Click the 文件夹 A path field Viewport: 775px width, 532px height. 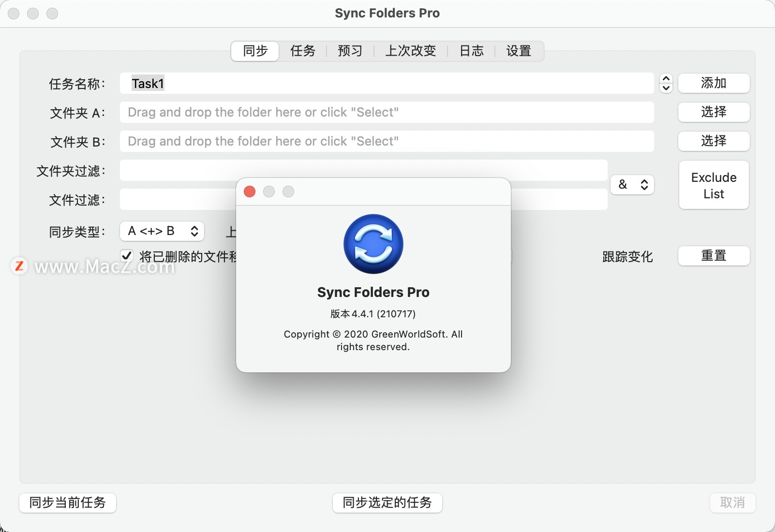click(x=387, y=112)
